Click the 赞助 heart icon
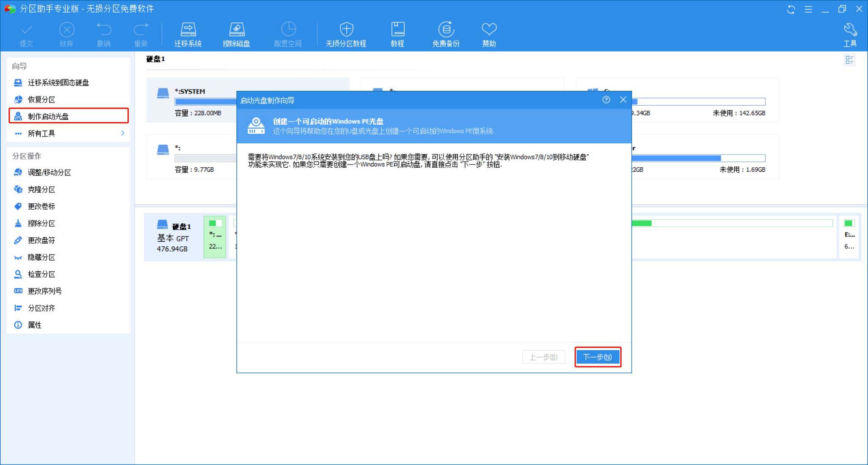868x465 pixels. 489,34
